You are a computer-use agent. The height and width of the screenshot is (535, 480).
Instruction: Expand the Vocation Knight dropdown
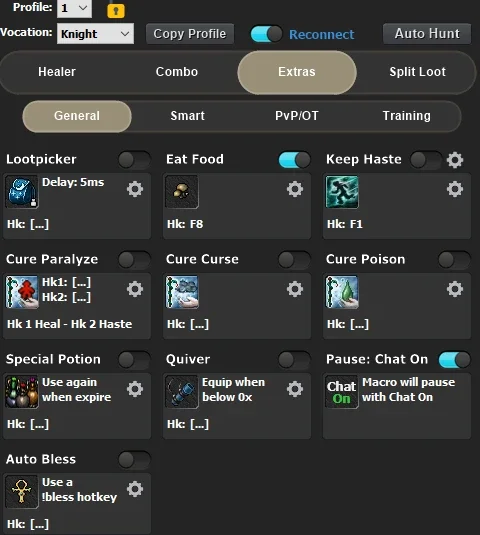point(96,33)
